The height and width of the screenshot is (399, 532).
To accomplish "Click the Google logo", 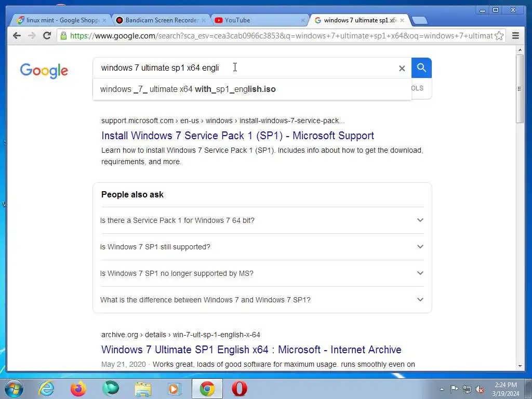I will coord(44,71).
